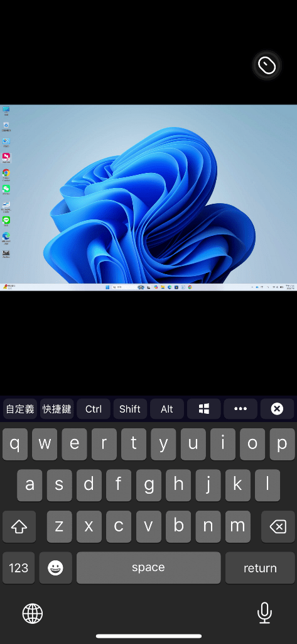Viewport: 297px width, 644px height.
Task: Toggle the Ctrl modifier key
Action: coord(94,409)
